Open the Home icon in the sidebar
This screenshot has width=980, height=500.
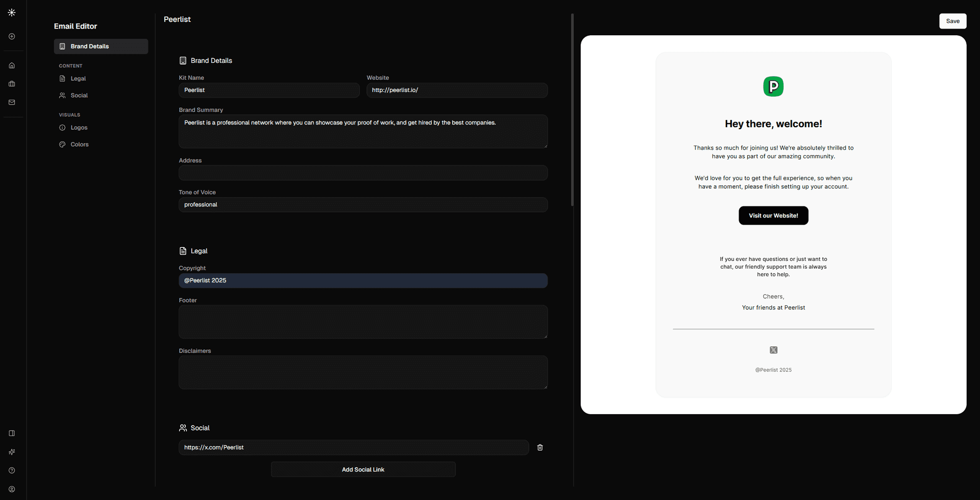12,65
